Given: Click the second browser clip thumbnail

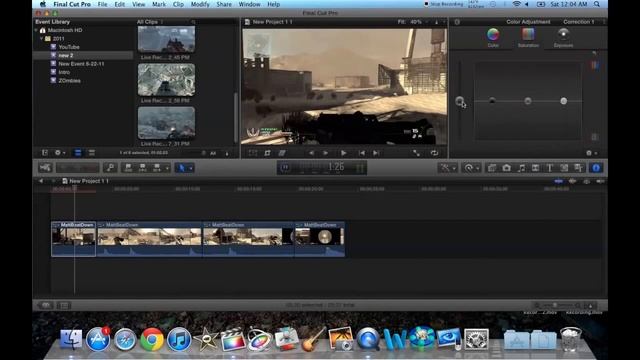Looking at the screenshot, I should (166, 80).
